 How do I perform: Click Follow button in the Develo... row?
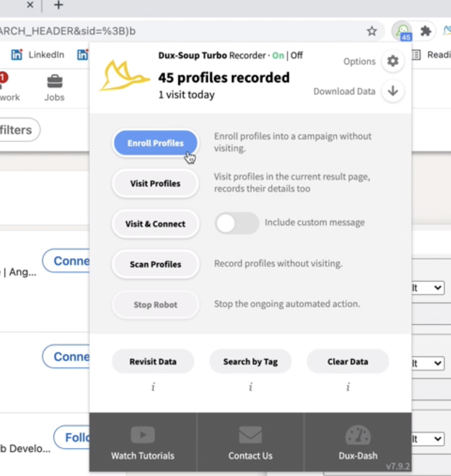click(72, 438)
